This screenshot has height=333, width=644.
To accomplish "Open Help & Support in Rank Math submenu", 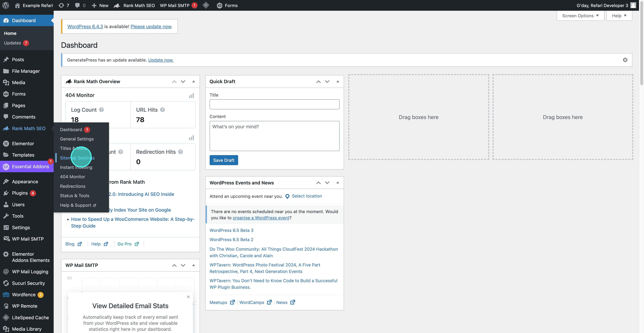I will click(78, 205).
